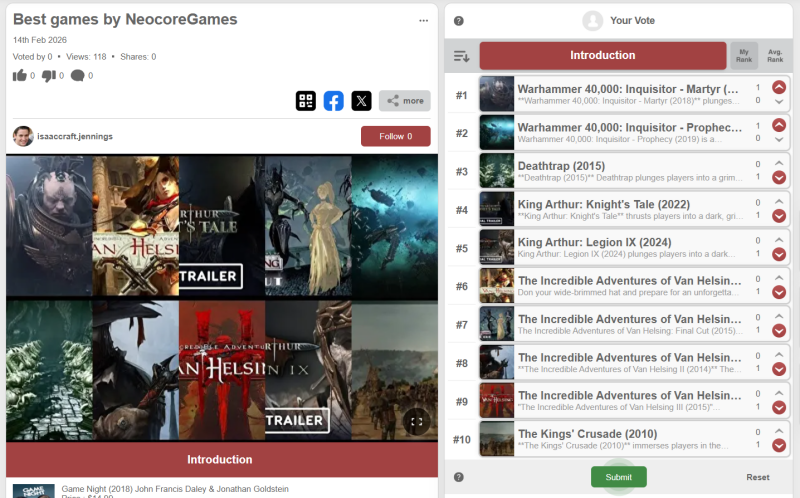Move Deathtrap (2015) down in ranking
800x498 pixels.
779,178
